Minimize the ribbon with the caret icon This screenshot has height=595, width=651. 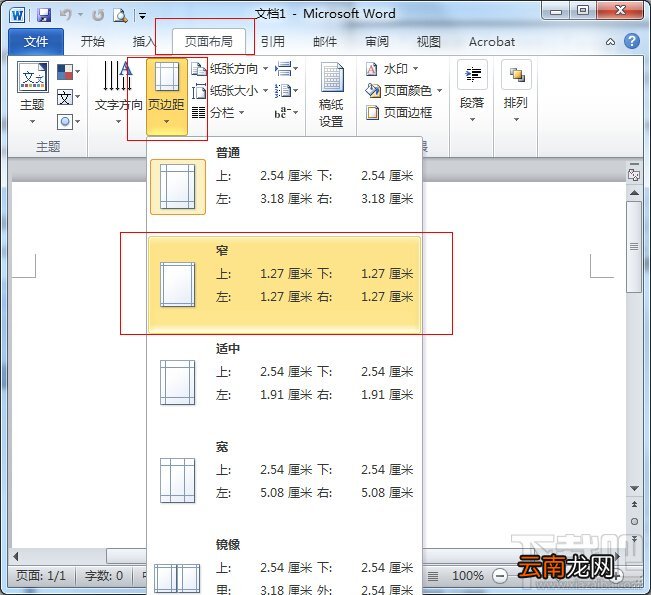point(610,42)
